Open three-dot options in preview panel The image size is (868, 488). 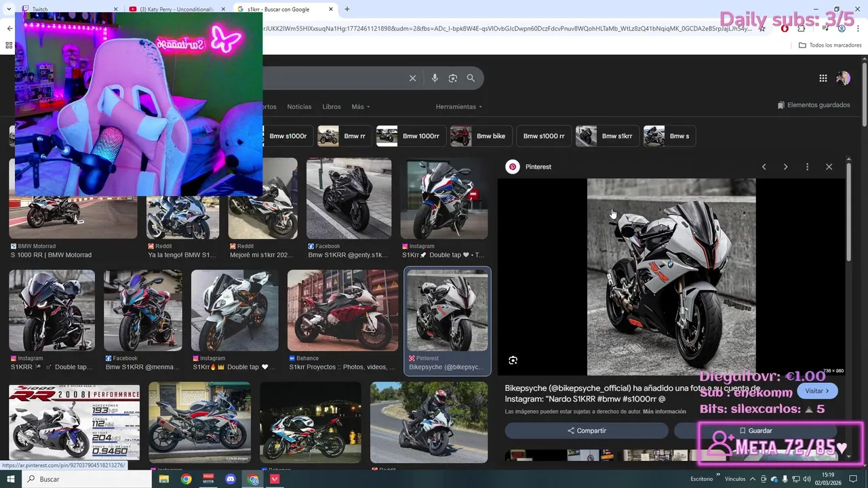(807, 167)
